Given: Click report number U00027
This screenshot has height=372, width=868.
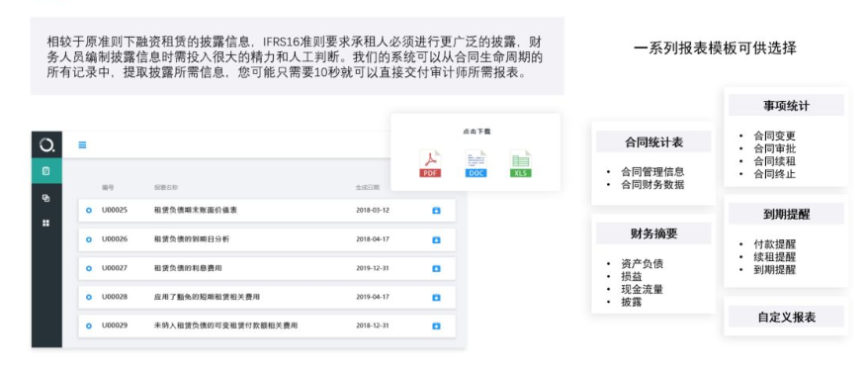Looking at the screenshot, I should tap(115, 268).
